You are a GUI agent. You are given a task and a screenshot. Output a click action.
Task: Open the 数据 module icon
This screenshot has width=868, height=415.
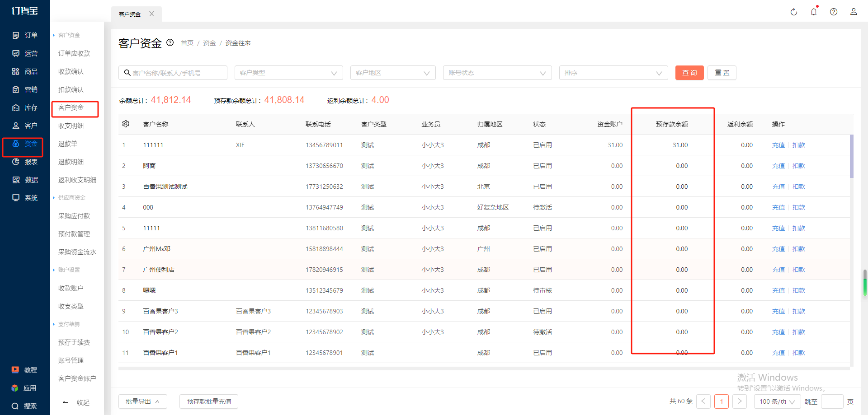coord(16,180)
